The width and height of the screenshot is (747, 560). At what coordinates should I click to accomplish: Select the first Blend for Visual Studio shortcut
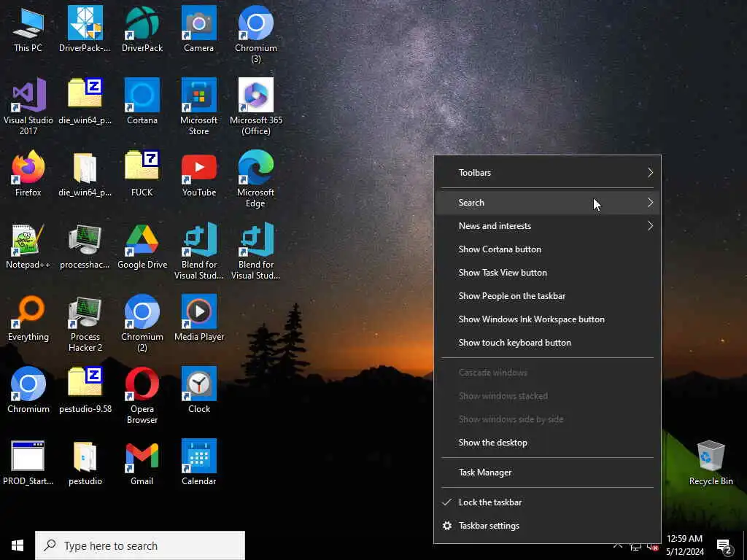[x=198, y=252]
